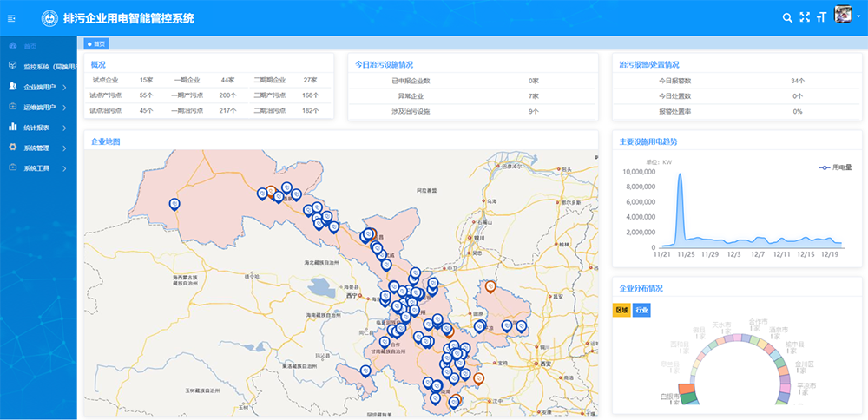Image resolution: width=868 pixels, height=420 pixels.
Task: Collapse the sidebar with the hamburger icon
Action: point(12,17)
